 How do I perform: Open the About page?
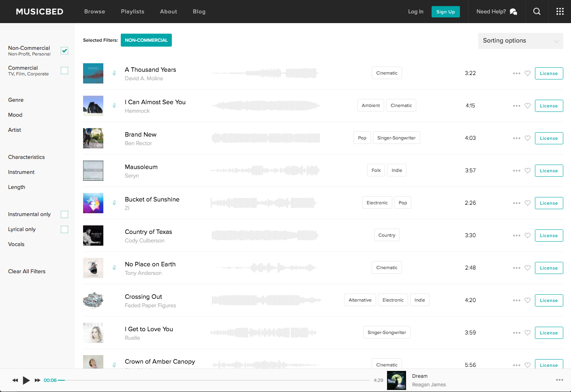tap(169, 11)
